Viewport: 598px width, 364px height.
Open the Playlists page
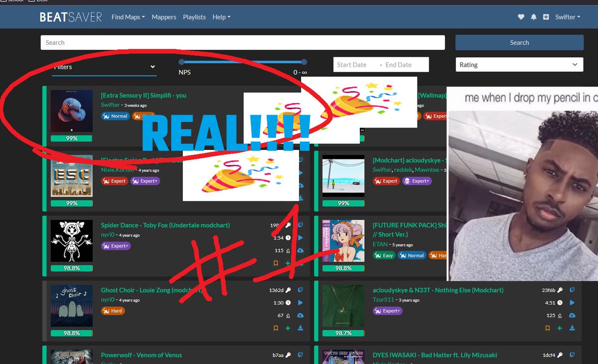pos(194,17)
